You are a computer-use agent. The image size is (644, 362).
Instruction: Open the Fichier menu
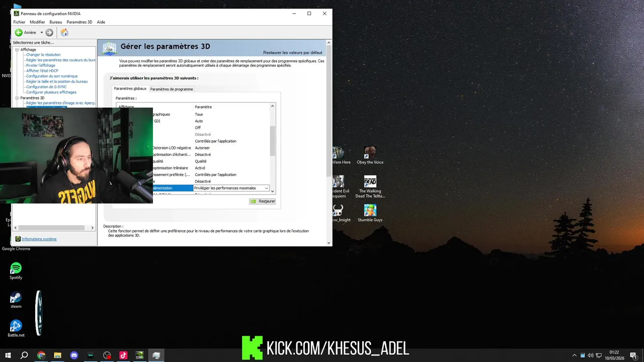point(19,22)
